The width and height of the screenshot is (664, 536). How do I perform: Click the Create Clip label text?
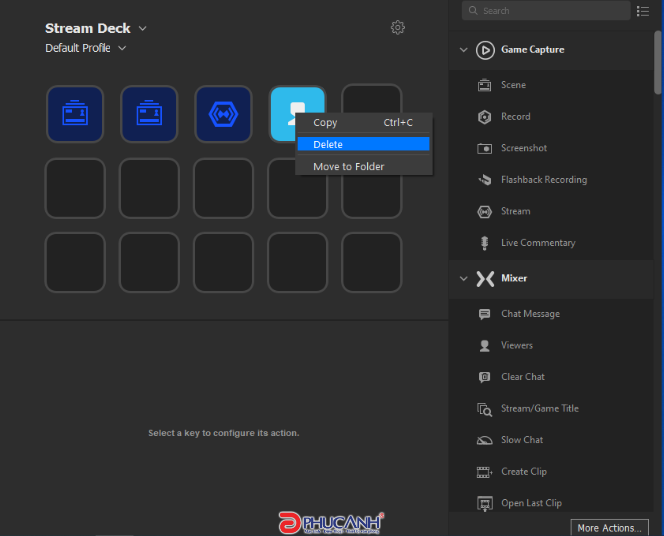[x=524, y=472]
